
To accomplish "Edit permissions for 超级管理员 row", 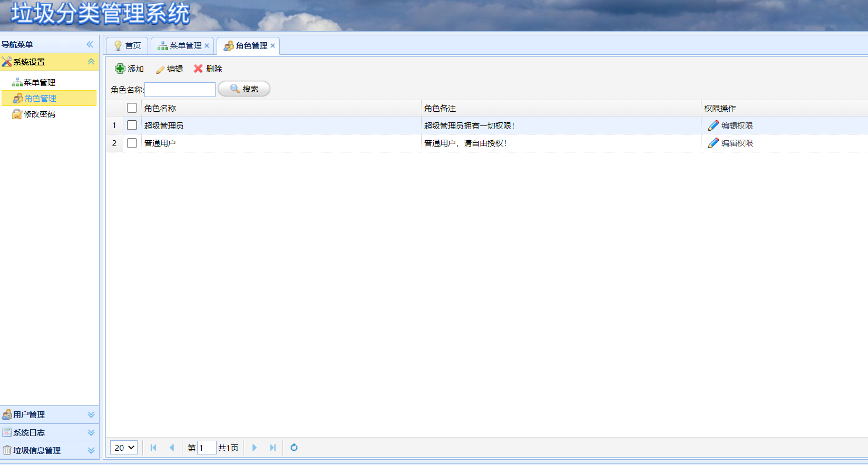I will (x=731, y=125).
